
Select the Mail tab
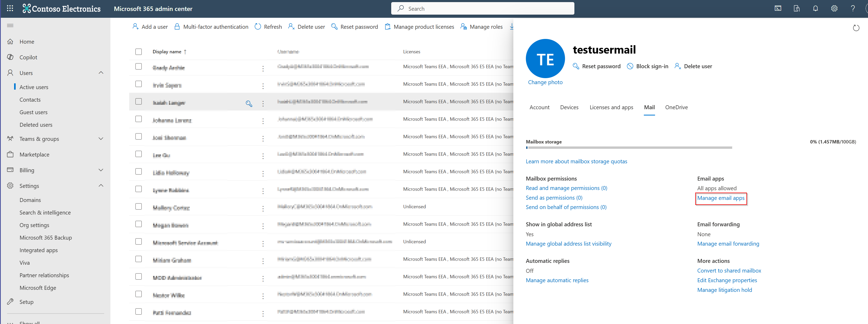[x=649, y=107]
